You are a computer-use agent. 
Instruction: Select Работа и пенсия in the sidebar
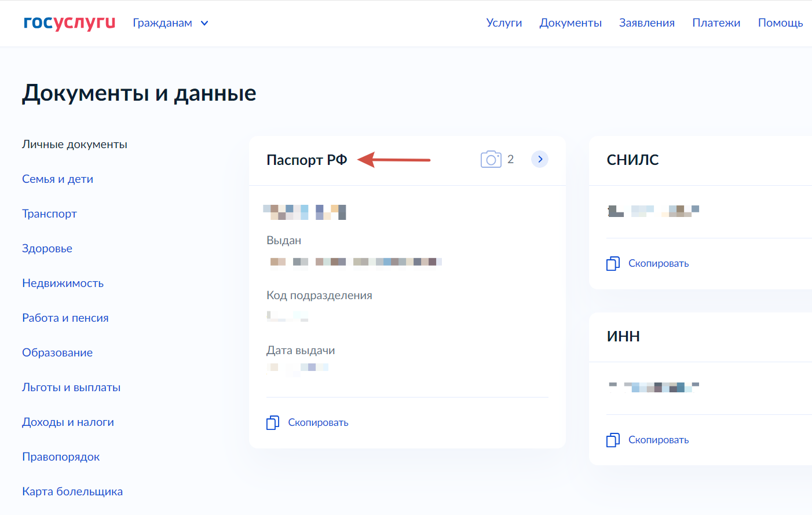tap(65, 318)
